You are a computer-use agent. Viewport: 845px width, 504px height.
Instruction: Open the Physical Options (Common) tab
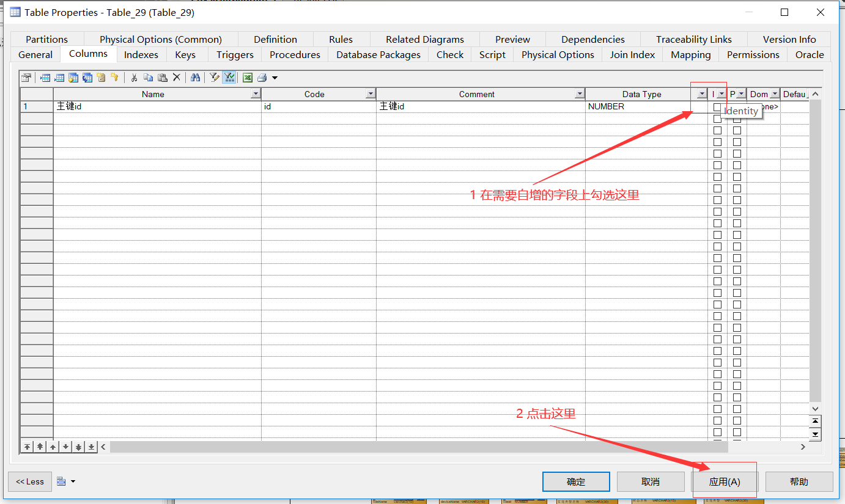click(161, 39)
